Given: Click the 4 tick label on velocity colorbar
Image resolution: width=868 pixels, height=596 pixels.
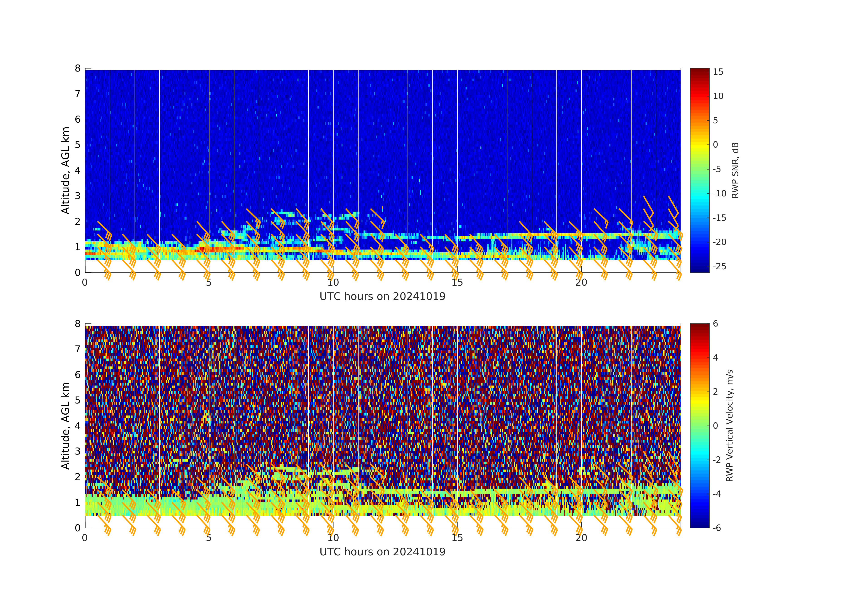Looking at the screenshot, I should [x=715, y=358].
